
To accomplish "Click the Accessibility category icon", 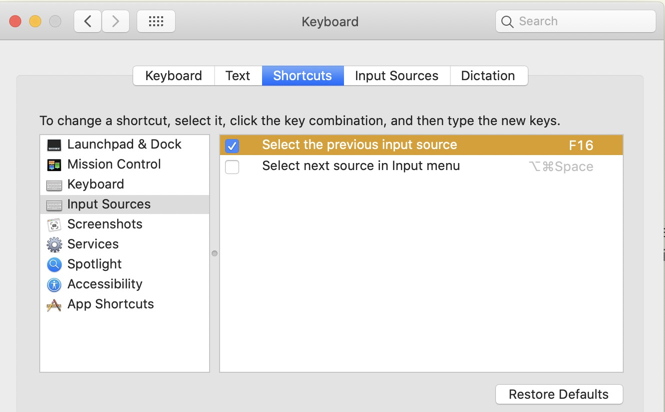I will [x=54, y=285].
